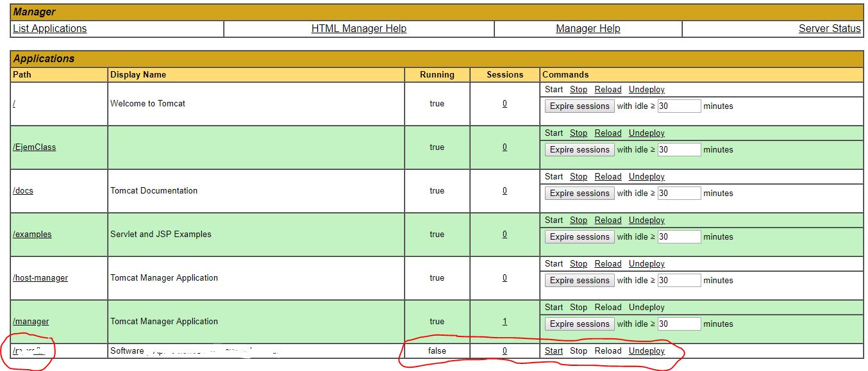The width and height of the screenshot is (868, 371).
Task: Open sessions count in the Running false row
Action: pos(505,350)
